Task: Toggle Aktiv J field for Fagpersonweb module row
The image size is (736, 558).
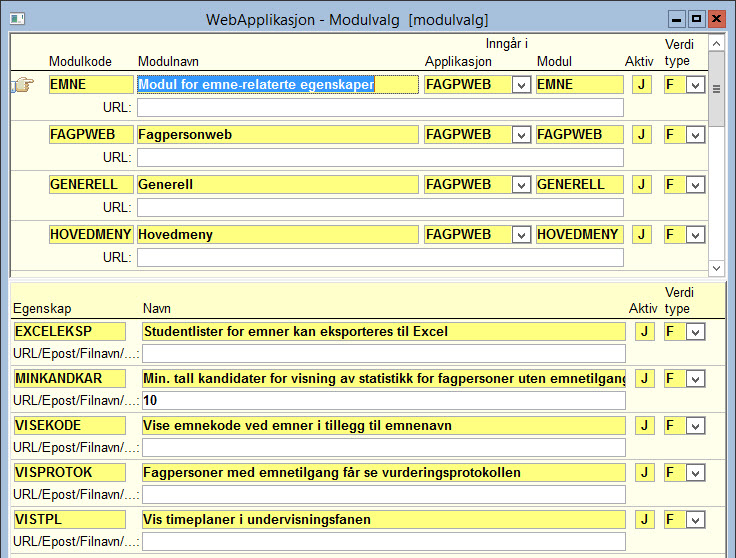Action: [642, 135]
